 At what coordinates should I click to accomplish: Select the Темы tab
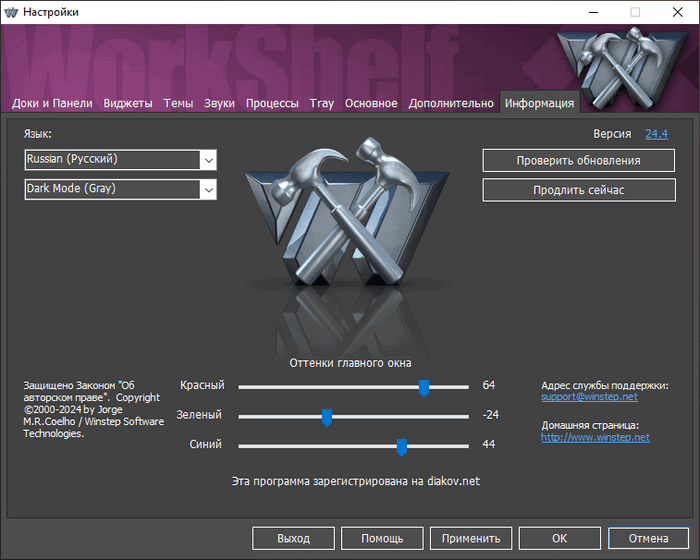178,103
